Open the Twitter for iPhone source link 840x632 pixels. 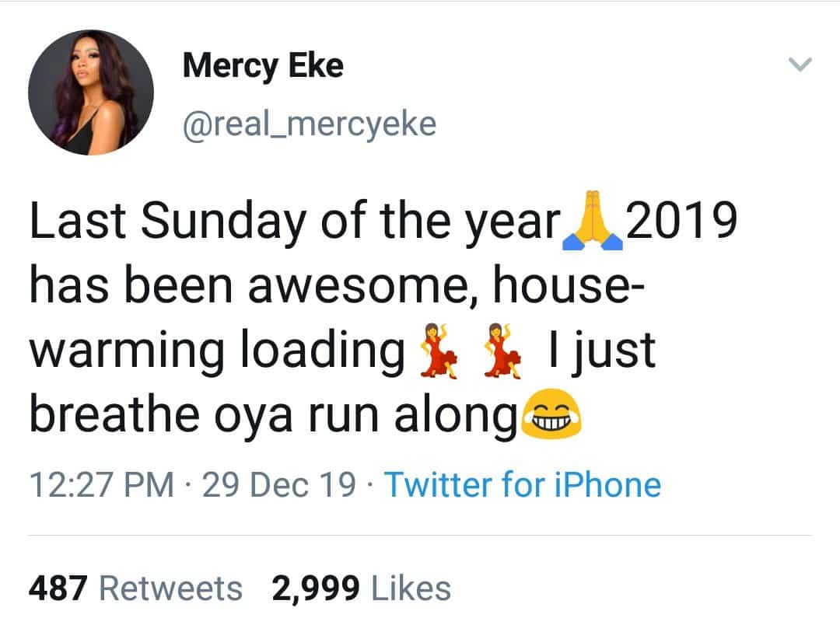coord(523,485)
